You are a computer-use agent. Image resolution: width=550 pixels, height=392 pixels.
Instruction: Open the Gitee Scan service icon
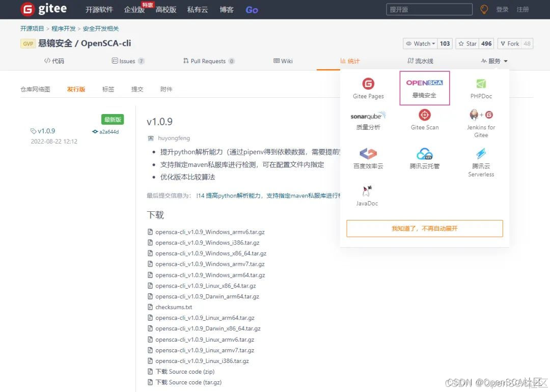point(424,115)
